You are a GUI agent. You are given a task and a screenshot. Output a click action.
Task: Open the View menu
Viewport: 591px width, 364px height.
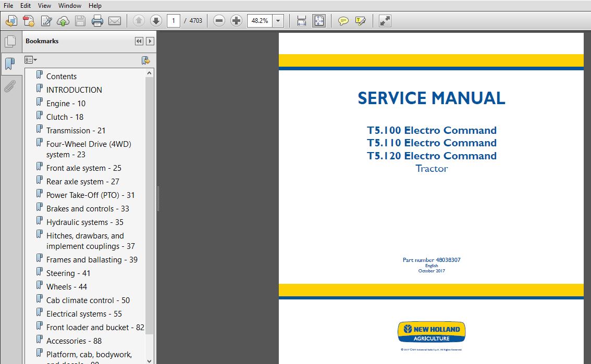(44, 6)
